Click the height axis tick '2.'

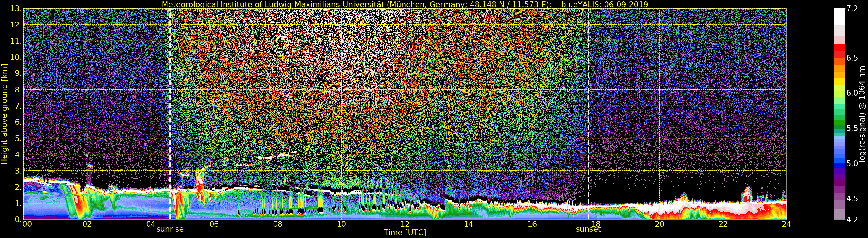[18, 187]
